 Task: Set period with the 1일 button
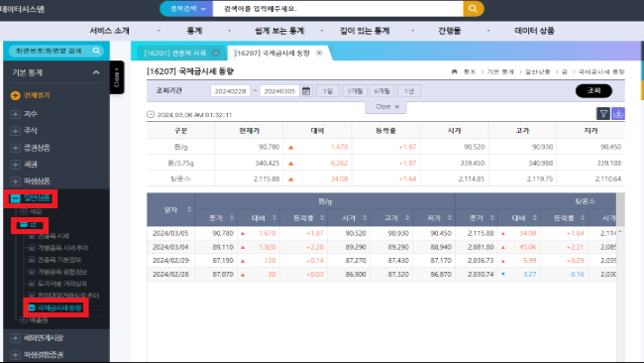pyautogui.click(x=328, y=91)
